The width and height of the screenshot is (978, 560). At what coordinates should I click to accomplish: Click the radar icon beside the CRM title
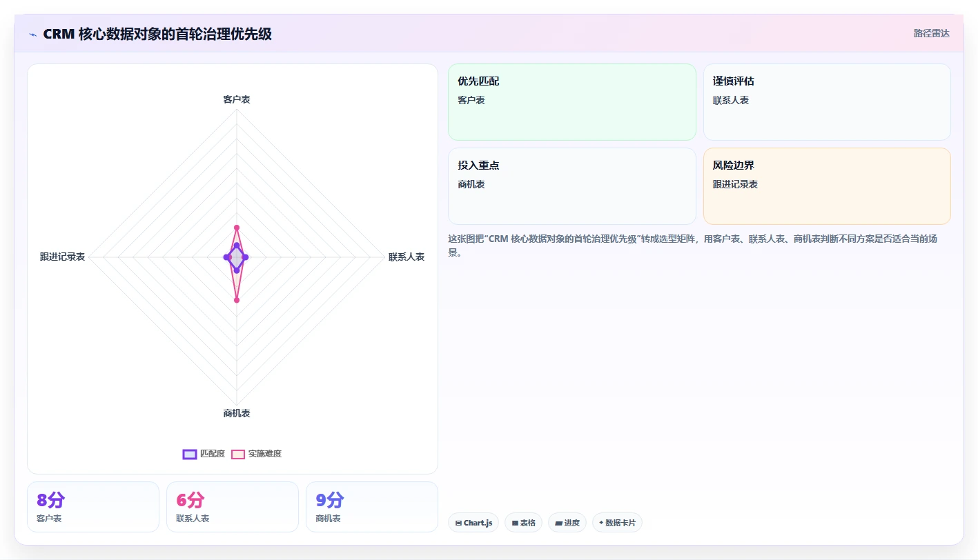click(x=32, y=34)
